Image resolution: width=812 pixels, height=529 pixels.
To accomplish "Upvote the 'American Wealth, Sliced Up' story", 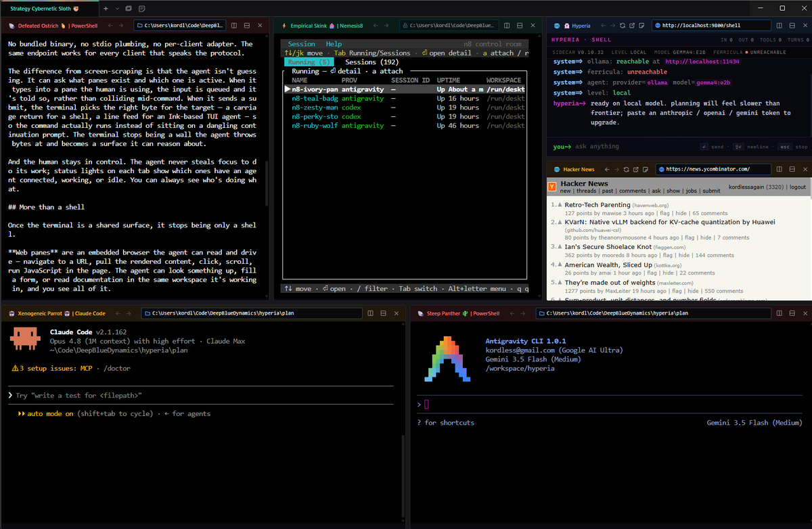I will [x=561, y=265].
